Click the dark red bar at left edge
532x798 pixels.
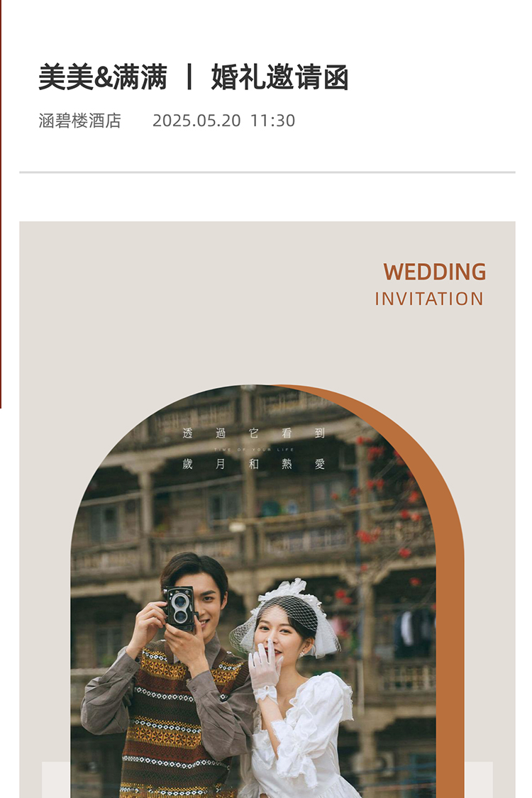pos(1,204)
